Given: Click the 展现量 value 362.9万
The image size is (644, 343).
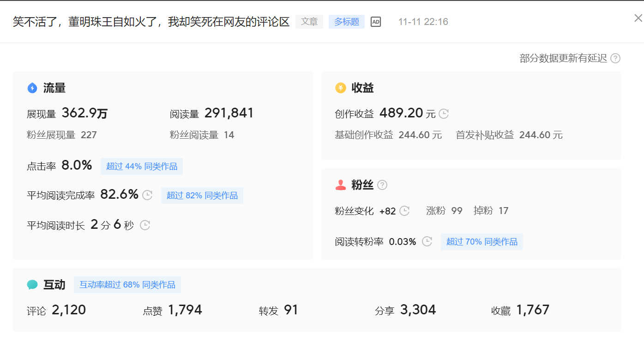Looking at the screenshot, I should click(x=84, y=113).
